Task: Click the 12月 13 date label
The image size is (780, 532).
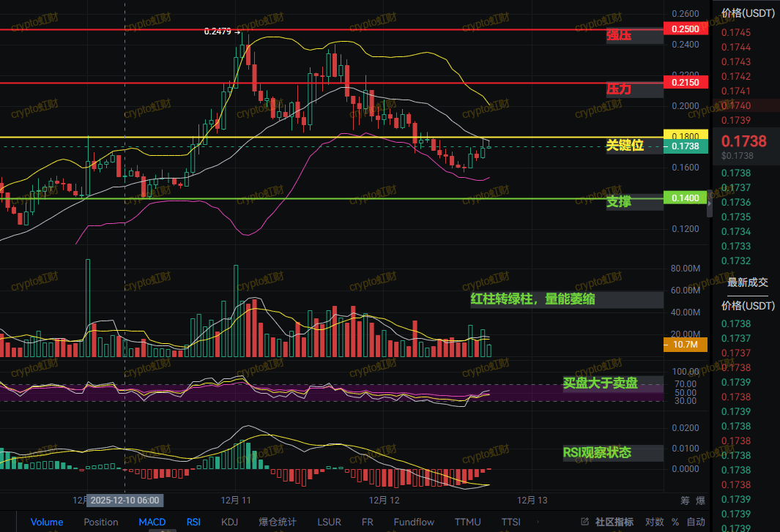Action: click(532, 501)
